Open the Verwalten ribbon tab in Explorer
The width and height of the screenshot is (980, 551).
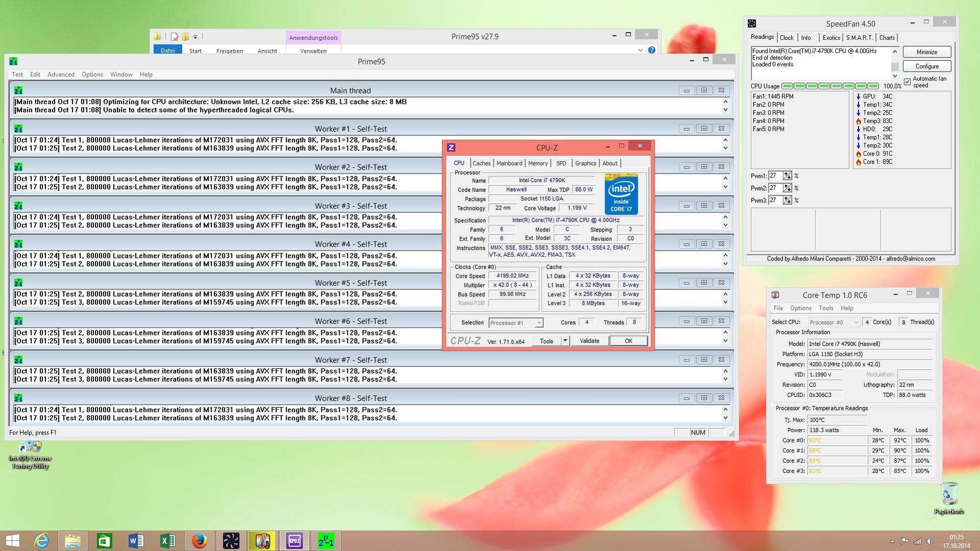click(313, 51)
